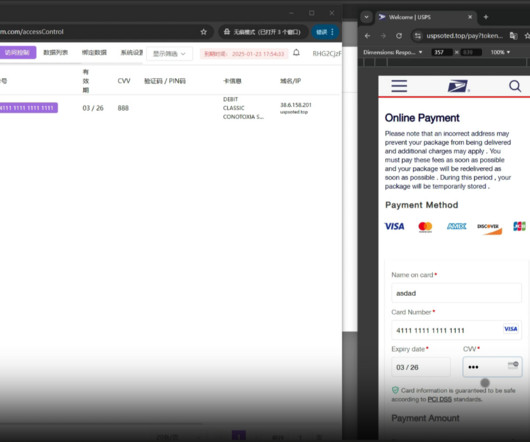This screenshot has height=442, width=530.
Task: Open the PCI DSS link
Action: (x=439, y=399)
